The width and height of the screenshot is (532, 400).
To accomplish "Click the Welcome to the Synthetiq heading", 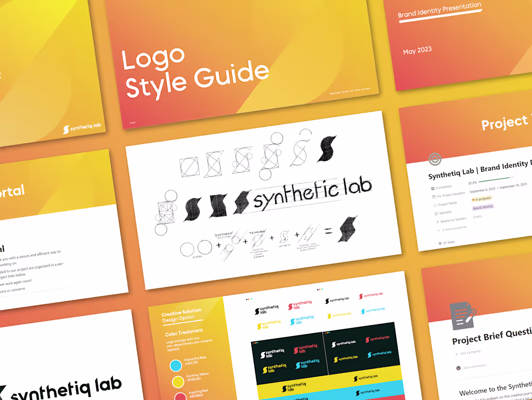I will pyautogui.click(x=495, y=388).
